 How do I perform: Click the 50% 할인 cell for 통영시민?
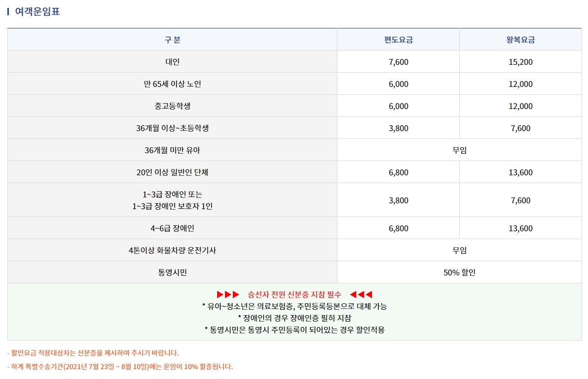coord(459,271)
